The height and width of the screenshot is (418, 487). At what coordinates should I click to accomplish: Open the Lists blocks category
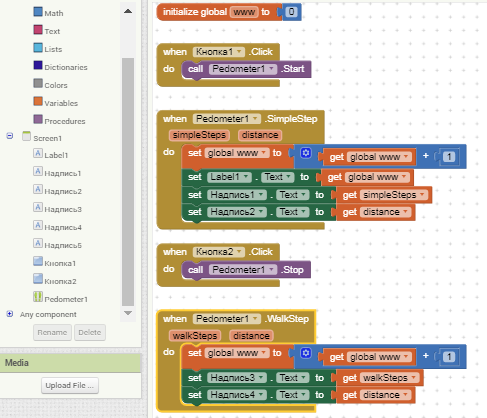[x=48, y=48]
